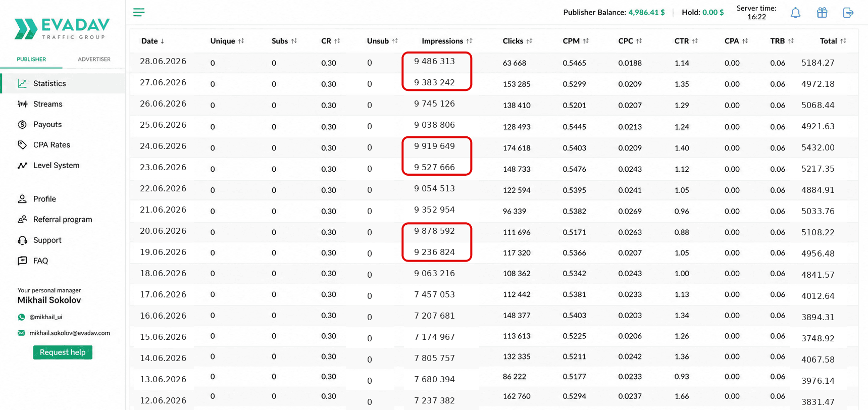Click mikhail.sokolov@evadav.com email link
Viewport: 868px width, 410px height.
click(x=70, y=333)
